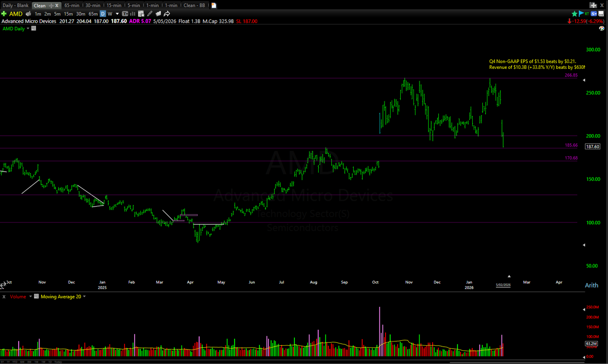608x364 pixels.
Task: Open the AMD news icon beside the ticker
Action: tap(28, 14)
